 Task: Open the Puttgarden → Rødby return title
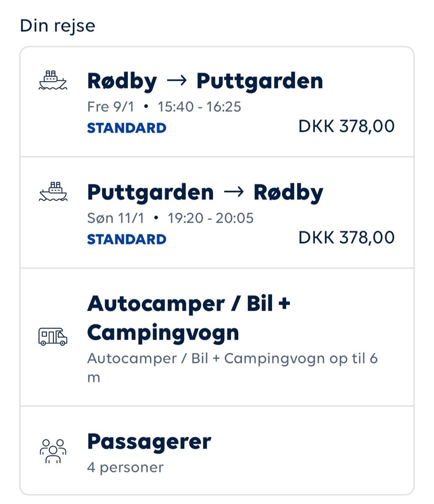pos(205,193)
